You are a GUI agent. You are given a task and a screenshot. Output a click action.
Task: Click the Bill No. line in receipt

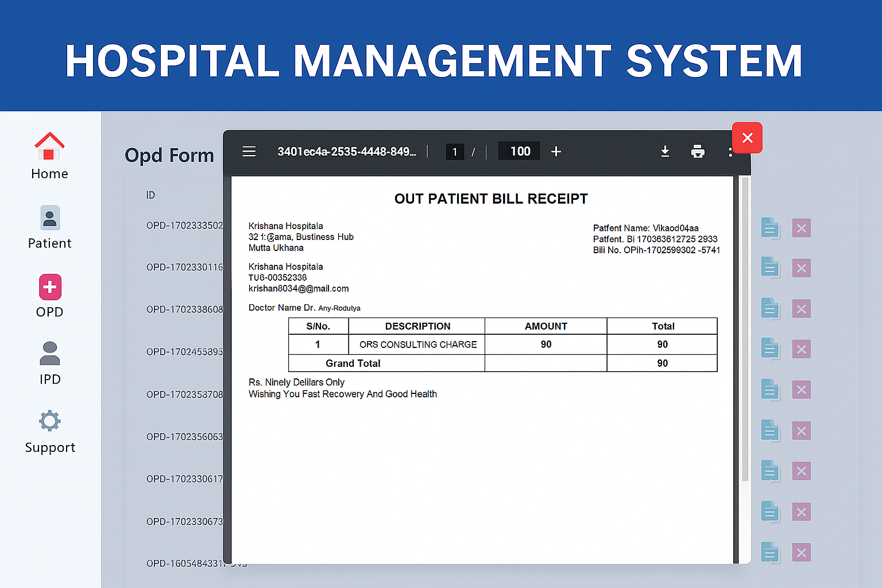[x=656, y=250]
